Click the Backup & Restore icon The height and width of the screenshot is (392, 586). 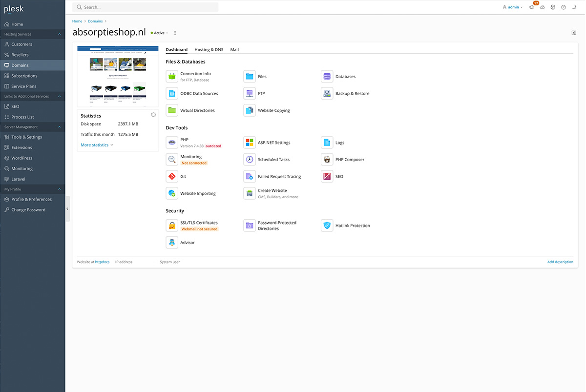pyautogui.click(x=327, y=94)
